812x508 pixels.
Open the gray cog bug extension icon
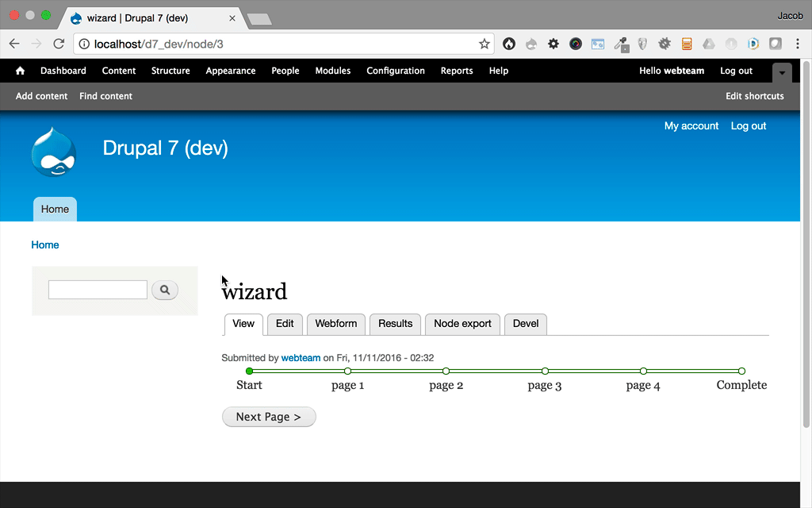coord(665,44)
